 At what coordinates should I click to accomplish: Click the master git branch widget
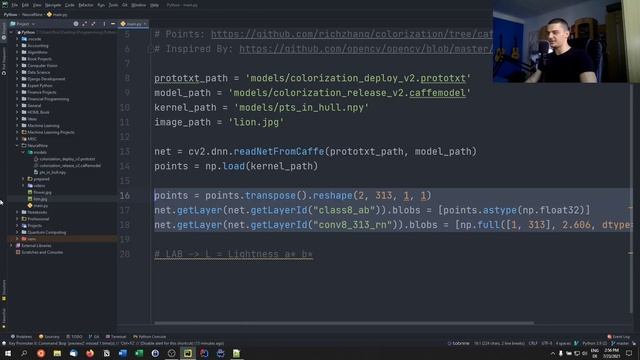tap(620, 343)
